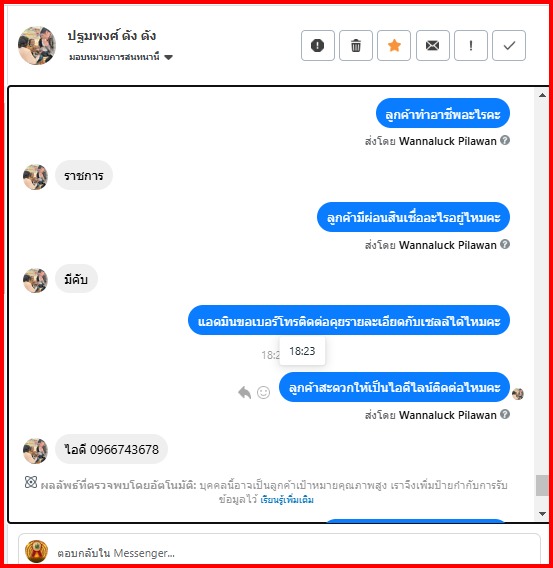553x568 pixels.
Task: Click scrollbar down arrow in chat
Action: pos(542,514)
